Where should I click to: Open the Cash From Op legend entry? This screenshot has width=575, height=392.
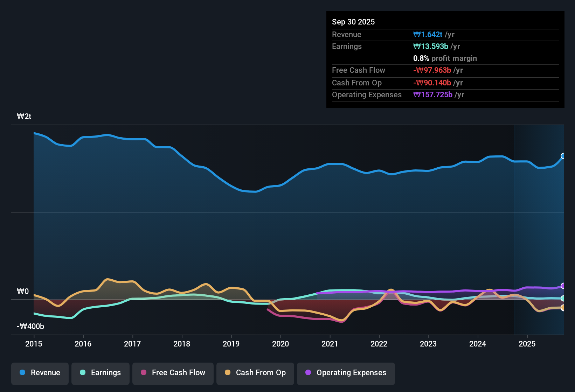pos(255,373)
